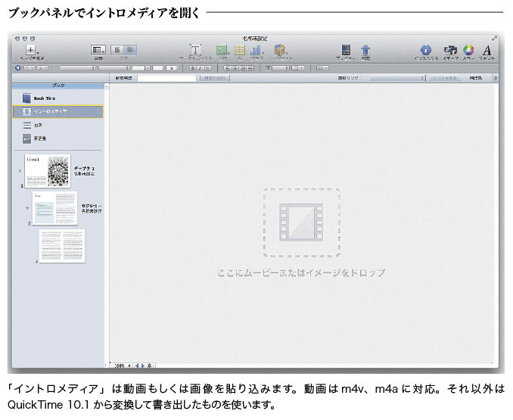Click the blue styles drawer button in format bar
Viewport: 513px width, 420px height.
pos(18,68)
